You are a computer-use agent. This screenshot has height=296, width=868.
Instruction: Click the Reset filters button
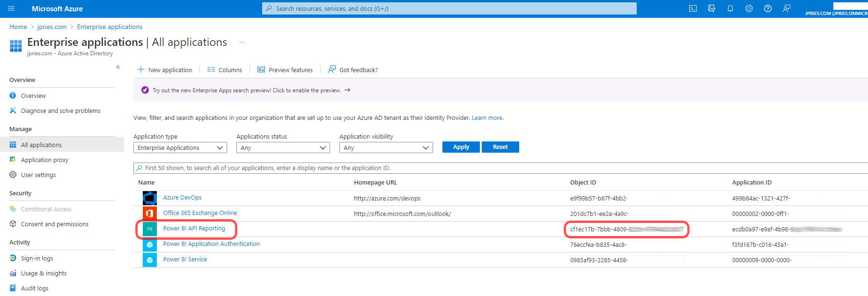click(500, 147)
